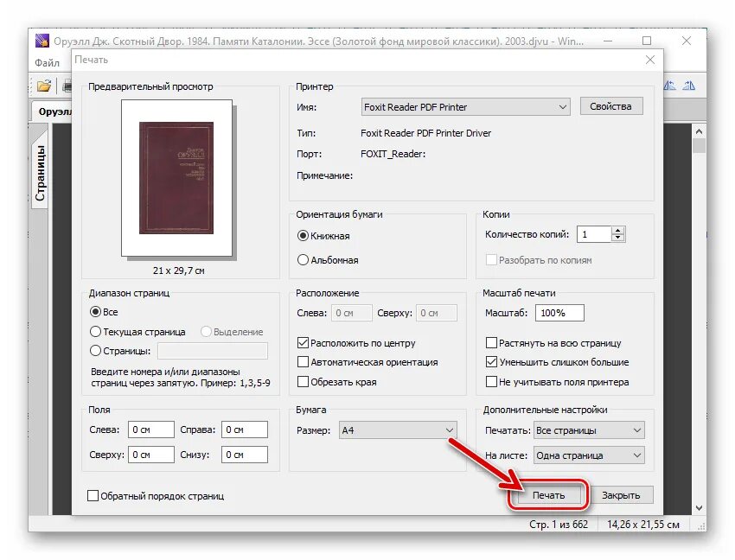735x560 pixels.
Task: Click scrollbar up arrow in main window
Action: [x=699, y=131]
